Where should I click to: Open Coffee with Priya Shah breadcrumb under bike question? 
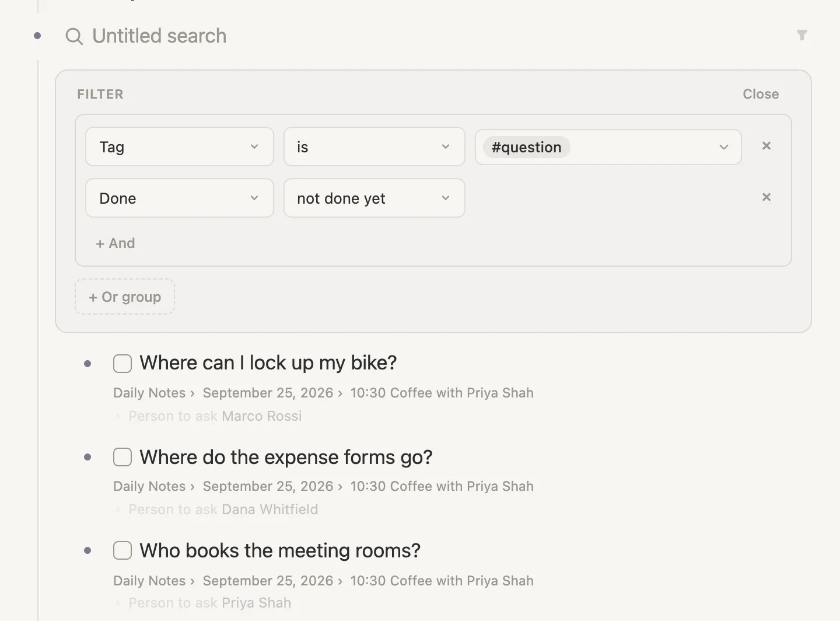pyautogui.click(x=442, y=393)
